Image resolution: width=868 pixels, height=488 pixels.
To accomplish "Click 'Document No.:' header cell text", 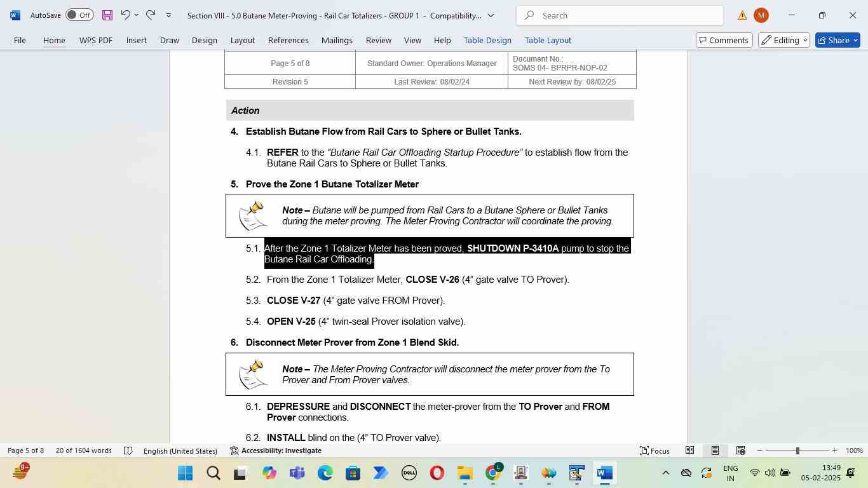I will [538, 59].
